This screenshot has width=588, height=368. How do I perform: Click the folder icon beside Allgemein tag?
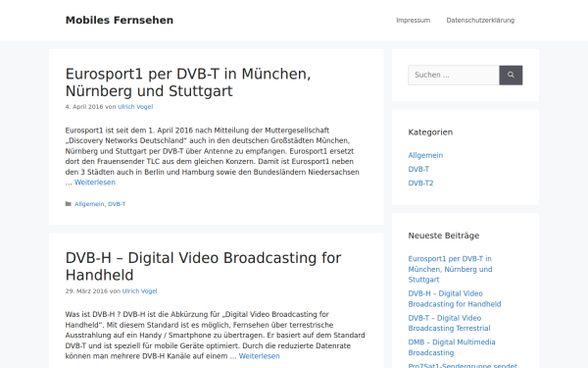(x=69, y=204)
